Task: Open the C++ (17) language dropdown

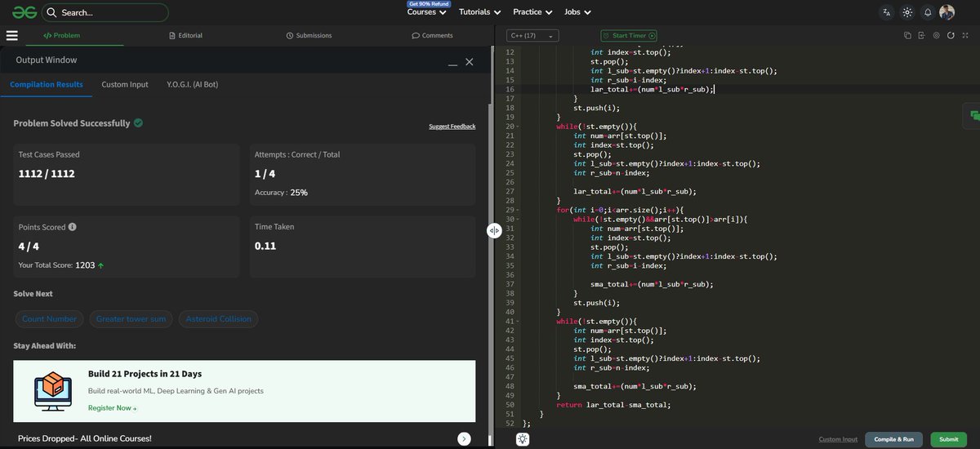Action: 533,36
